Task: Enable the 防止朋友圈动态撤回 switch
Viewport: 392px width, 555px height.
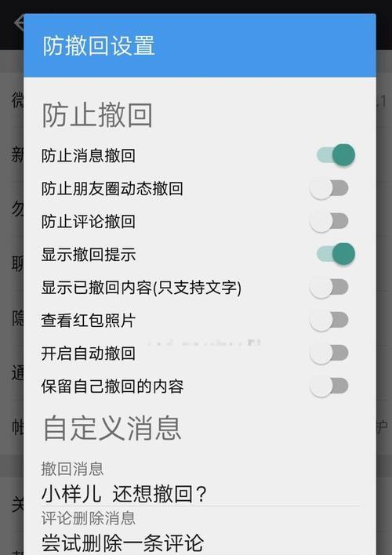Action: (329, 188)
